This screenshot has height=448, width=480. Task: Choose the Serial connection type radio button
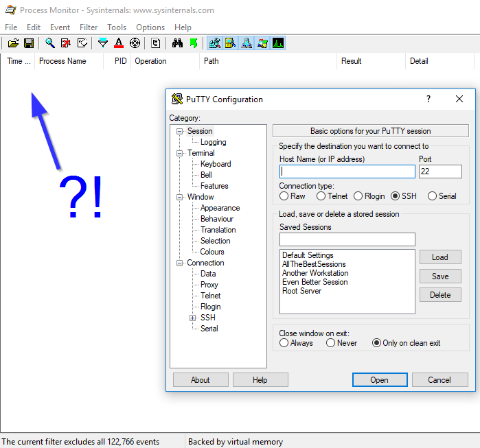pos(433,196)
